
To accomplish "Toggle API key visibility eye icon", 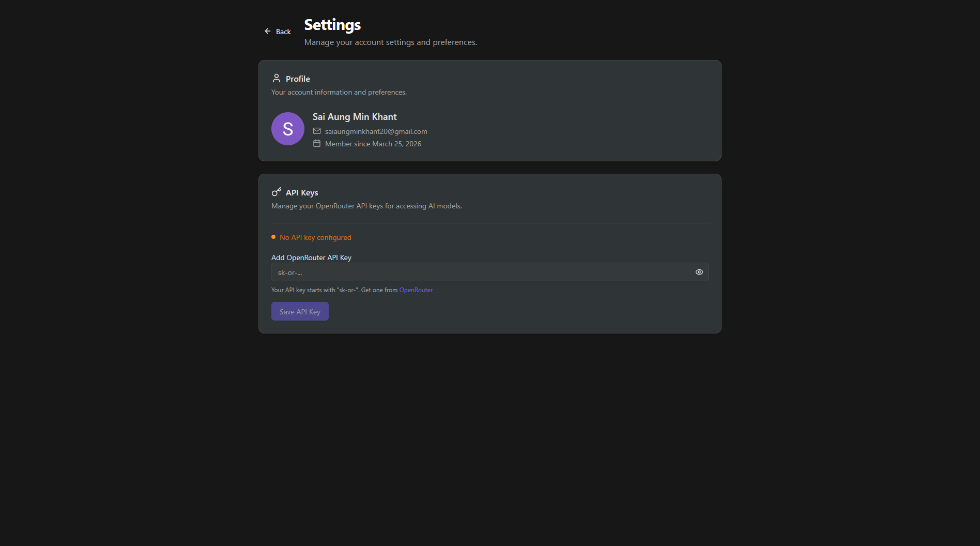I will pos(699,272).
